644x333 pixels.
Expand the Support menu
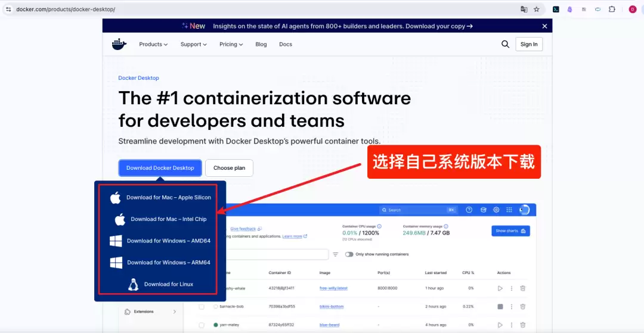(x=193, y=44)
